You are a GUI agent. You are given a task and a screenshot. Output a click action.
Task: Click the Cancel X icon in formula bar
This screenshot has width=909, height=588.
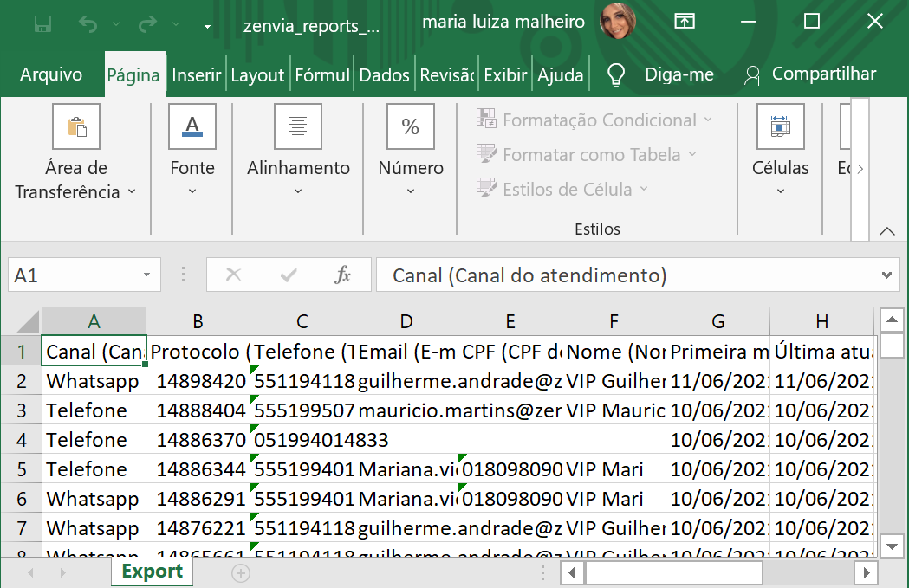234,275
